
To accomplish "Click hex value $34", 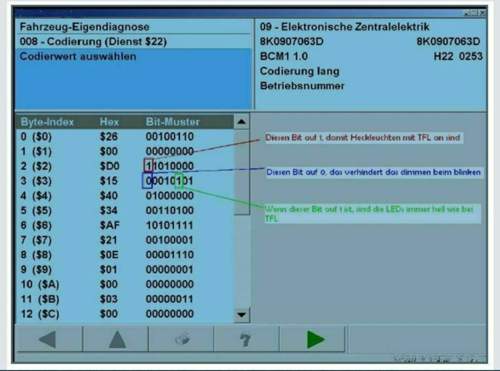I will click(109, 210).
